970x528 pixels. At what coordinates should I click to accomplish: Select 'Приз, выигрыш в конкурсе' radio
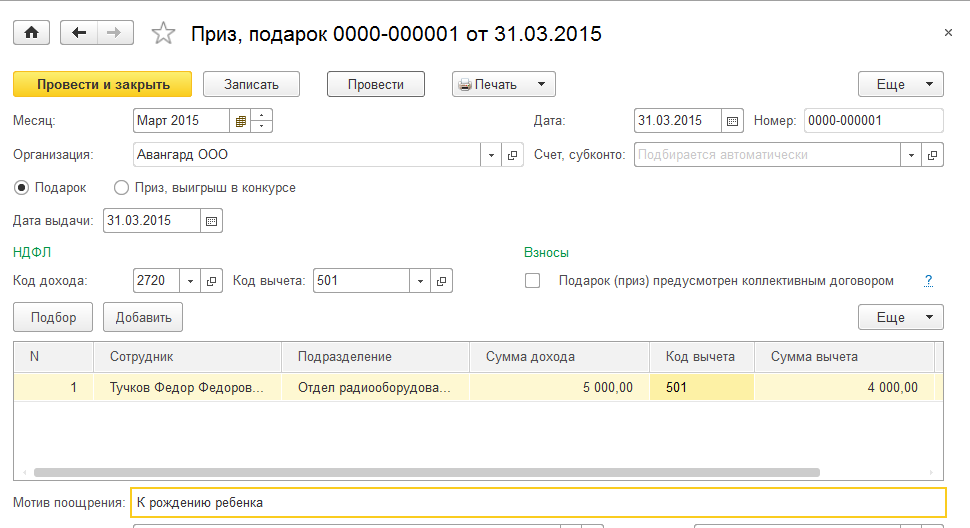[121, 187]
